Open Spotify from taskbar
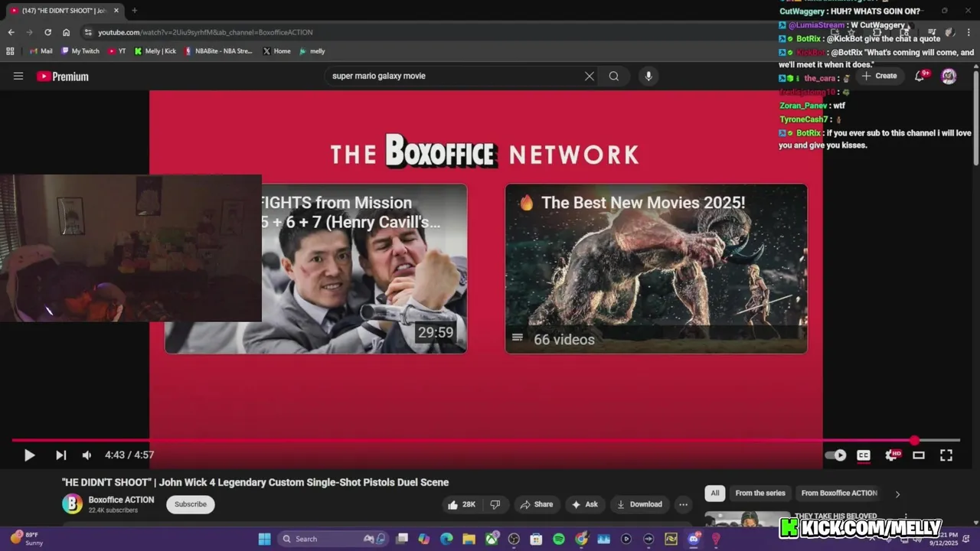Viewport: 980px width, 551px height. click(x=559, y=539)
